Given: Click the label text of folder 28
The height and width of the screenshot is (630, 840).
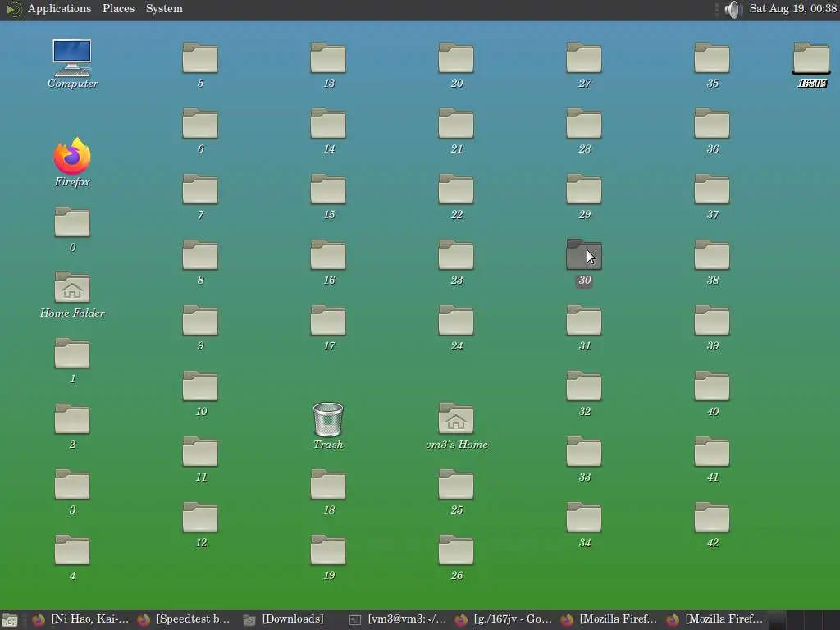Looking at the screenshot, I should click(584, 149).
